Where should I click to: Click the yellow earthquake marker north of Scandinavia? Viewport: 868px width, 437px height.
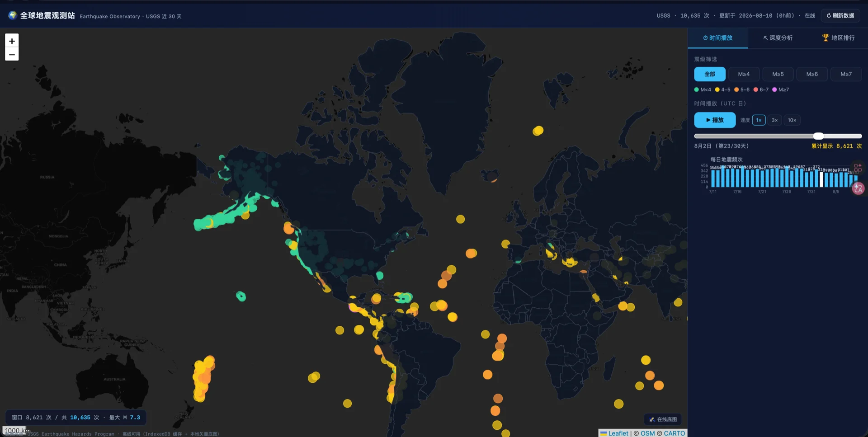click(538, 131)
